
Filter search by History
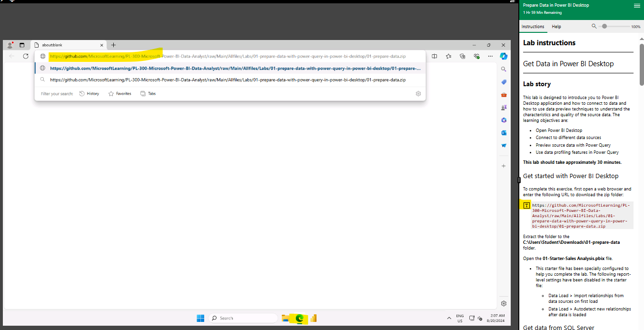click(89, 94)
